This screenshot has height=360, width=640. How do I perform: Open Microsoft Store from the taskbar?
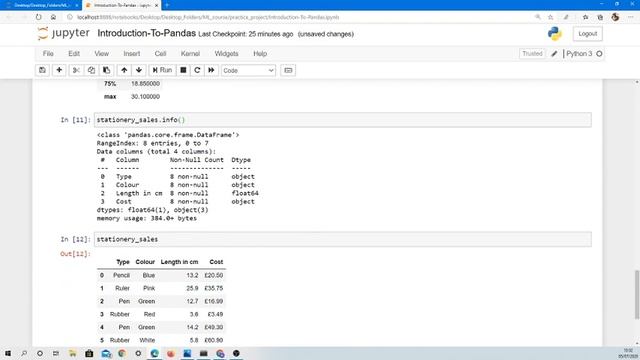tap(89, 353)
